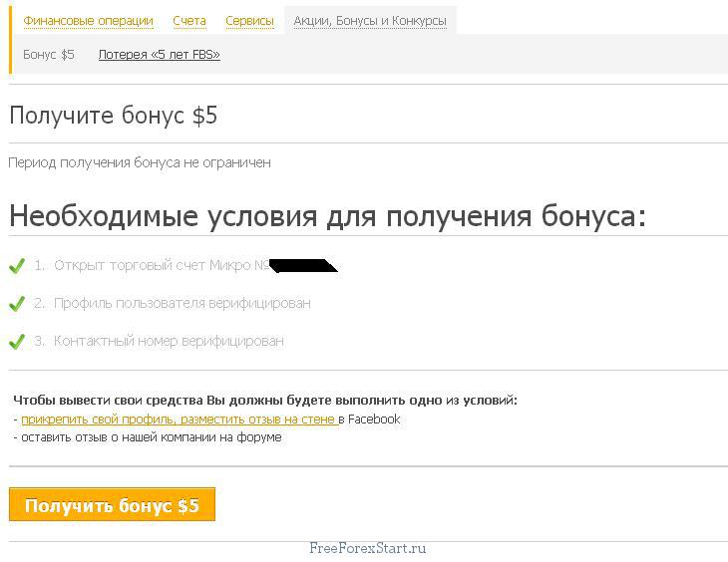Select the Бонус $5 sub-menu item
This screenshot has width=728, height=562.
click(x=49, y=55)
